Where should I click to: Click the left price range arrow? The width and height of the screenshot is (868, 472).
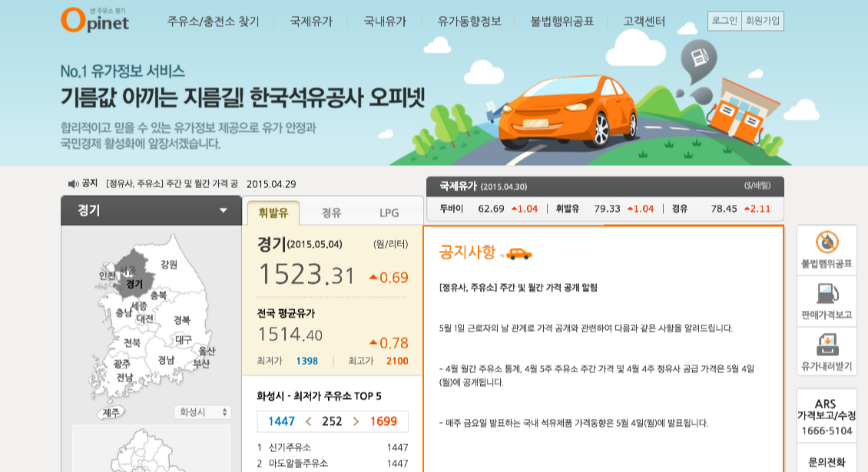(308, 421)
